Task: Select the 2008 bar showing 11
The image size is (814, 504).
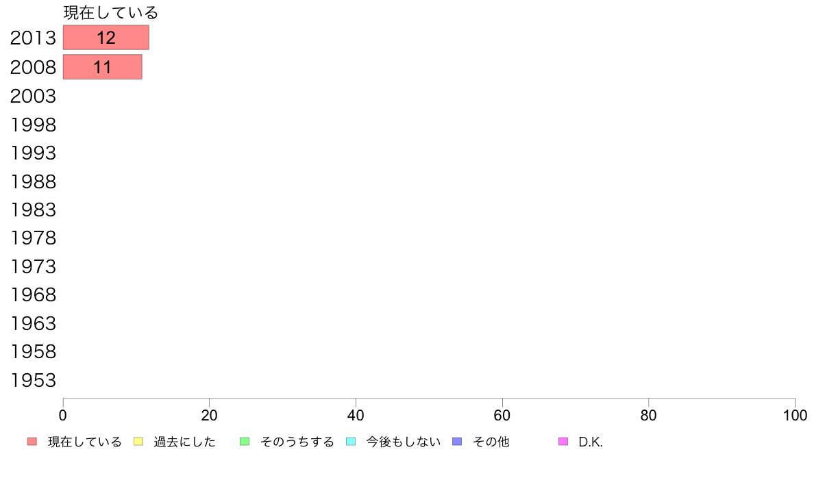Action: pyautogui.click(x=102, y=67)
